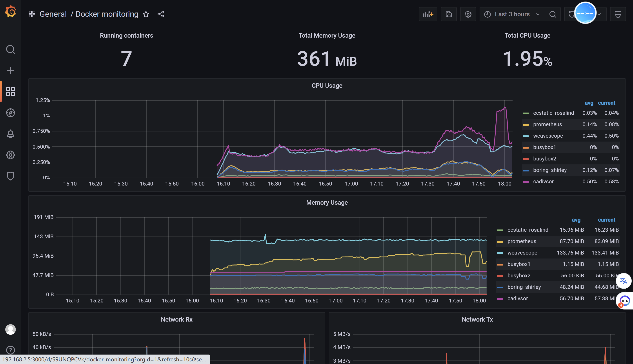Click ecstatic_rosalind 15.96 MiB avg memory value
633x364 pixels.
click(x=572, y=230)
